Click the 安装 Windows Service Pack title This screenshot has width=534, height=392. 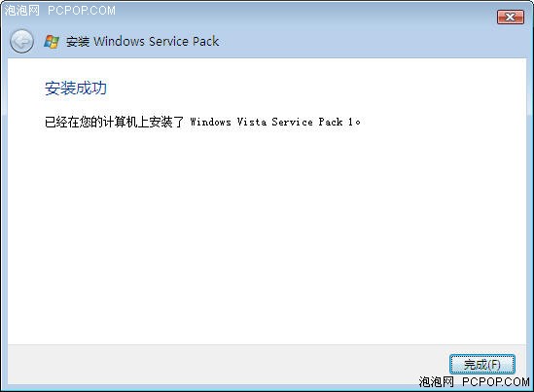(142, 42)
